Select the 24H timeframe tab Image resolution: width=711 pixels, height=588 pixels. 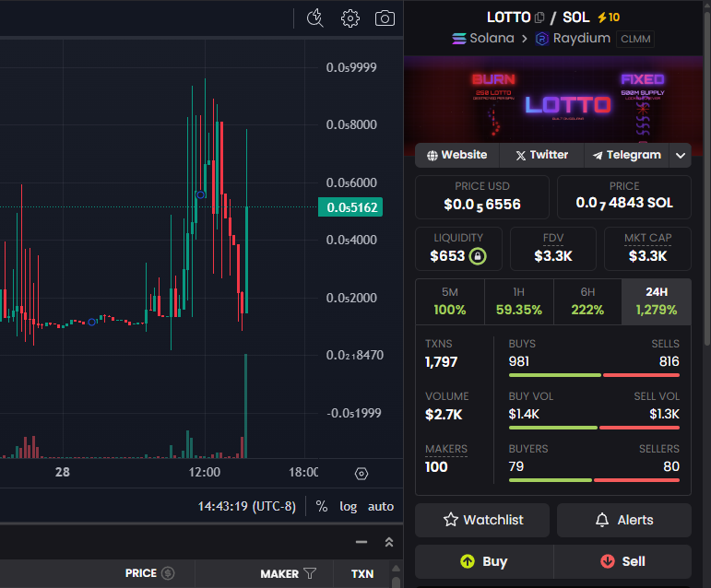(x=657, y=301)
